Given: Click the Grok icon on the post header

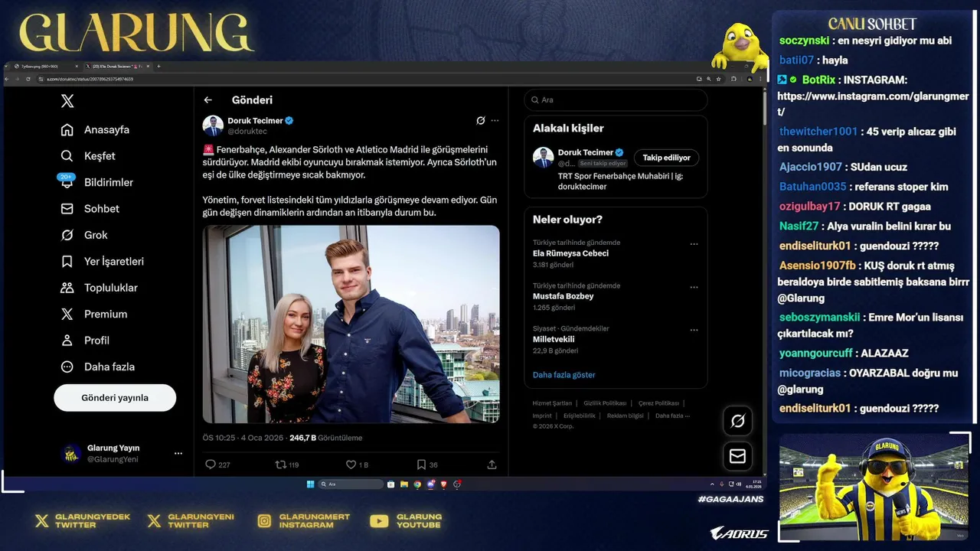Looking at the screenshot, I should click(481, 121).
